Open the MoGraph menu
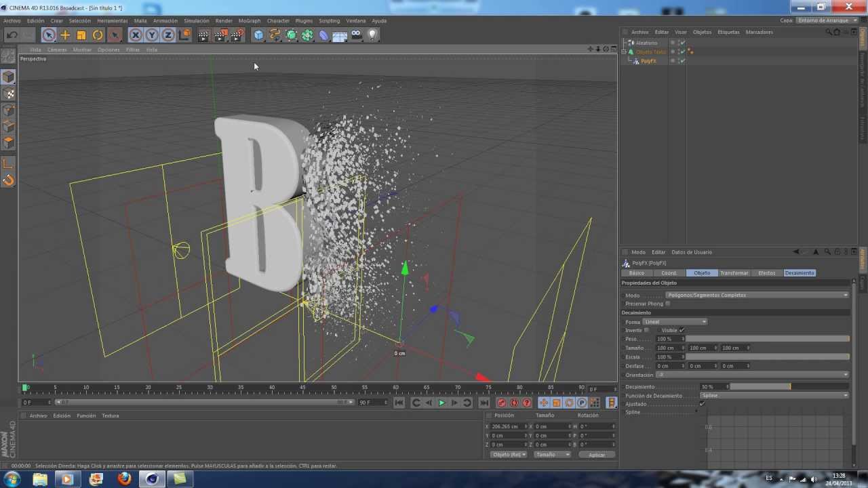Viewport: 868px width, 488px height. tap(249, 21)
